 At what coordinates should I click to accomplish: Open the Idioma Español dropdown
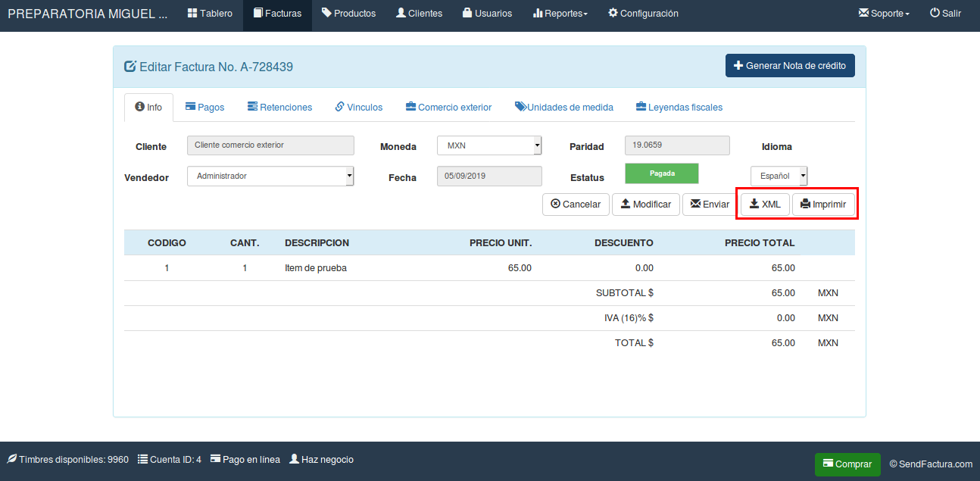pyautogui.click(x=779, y=175)
